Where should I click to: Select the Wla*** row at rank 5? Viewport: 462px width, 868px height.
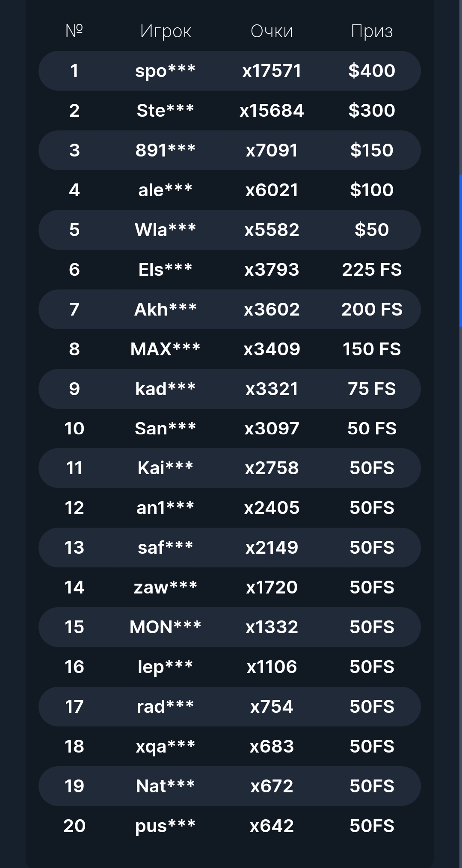(230, 230)
